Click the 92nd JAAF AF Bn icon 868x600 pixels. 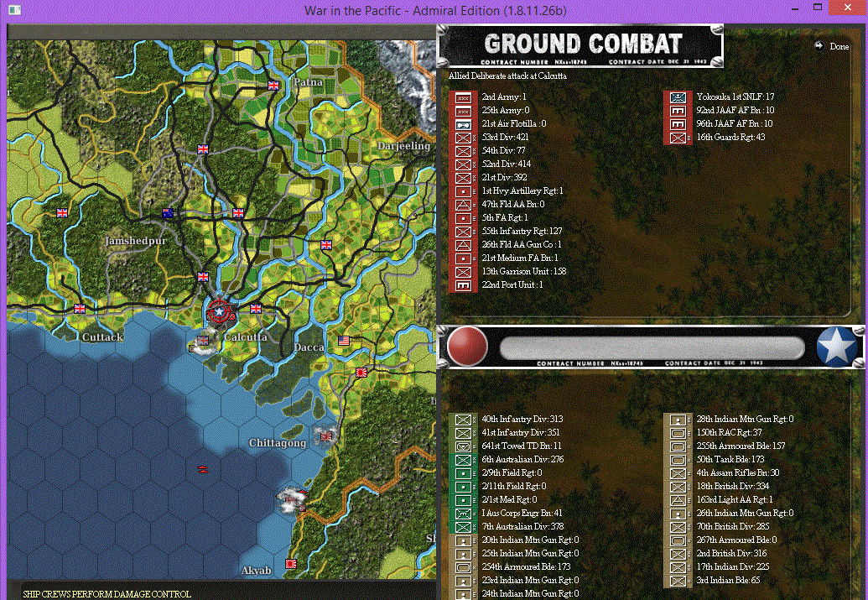point(678,111)
